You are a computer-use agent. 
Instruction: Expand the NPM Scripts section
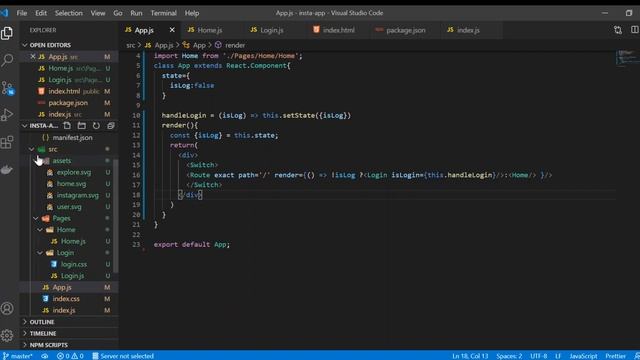point(69,345)
